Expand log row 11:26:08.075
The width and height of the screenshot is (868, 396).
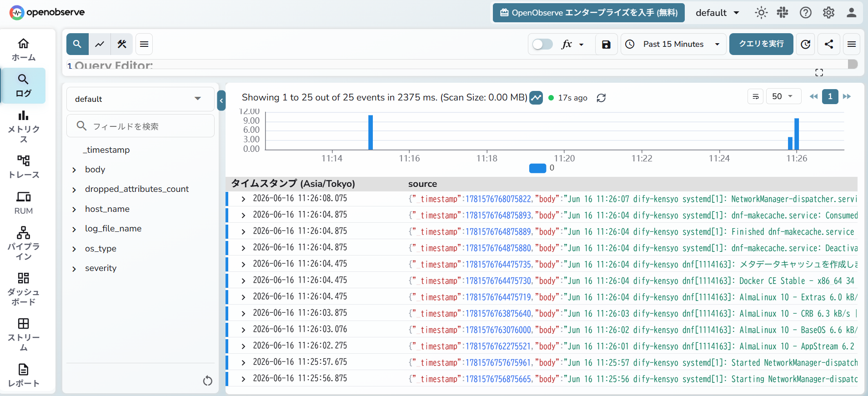coord(243,199)
